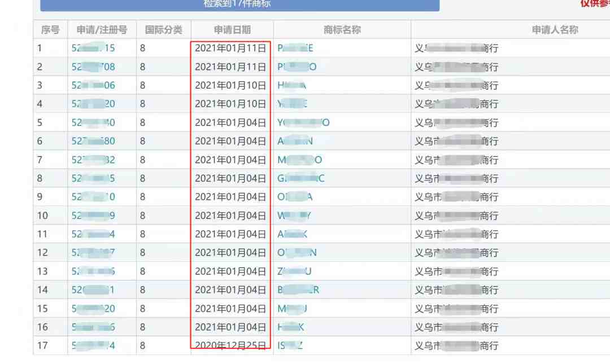
Task: Open the trademark name link in row 5
Action: pos(303,122)
